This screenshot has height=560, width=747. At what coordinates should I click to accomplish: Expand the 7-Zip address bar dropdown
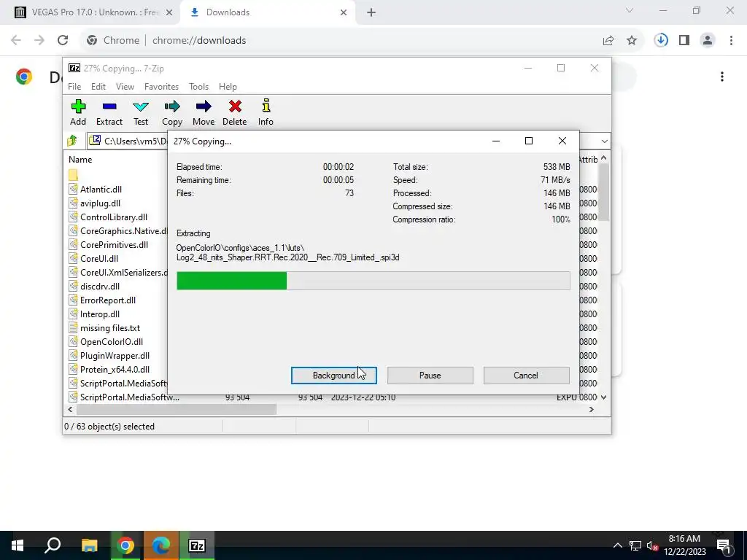[x=604, y=141]
